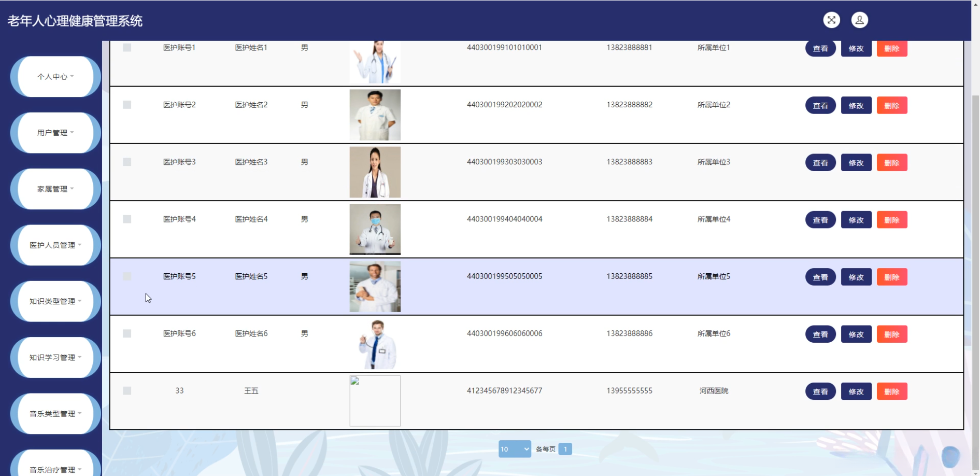Tick the checkbox for account 33

[127, 390]
